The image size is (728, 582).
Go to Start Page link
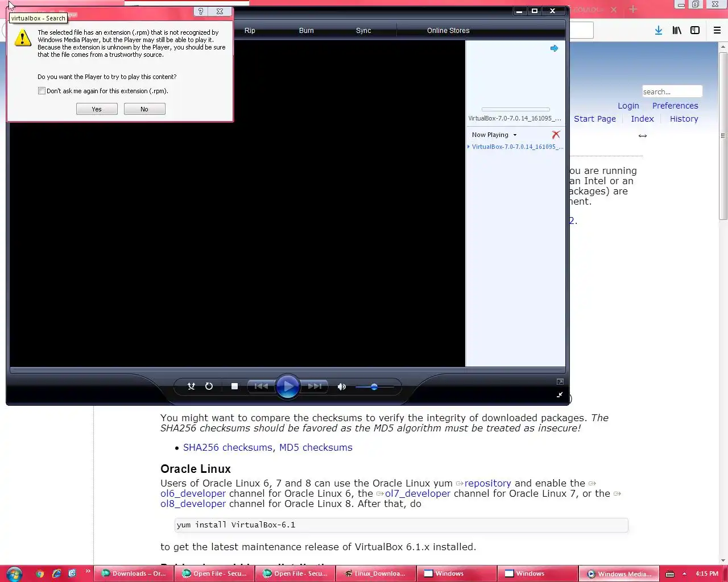pyautogui.click(x=595, y=119)
